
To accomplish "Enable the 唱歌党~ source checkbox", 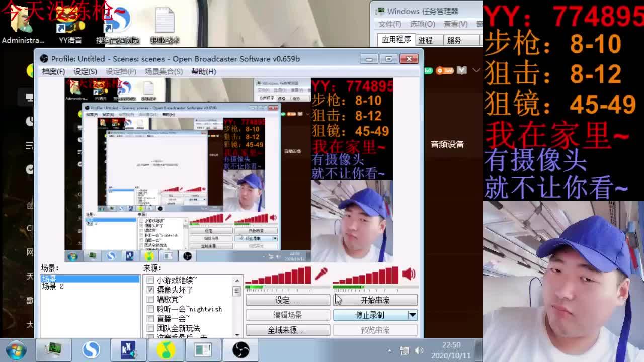I will (x=150, y=299).
